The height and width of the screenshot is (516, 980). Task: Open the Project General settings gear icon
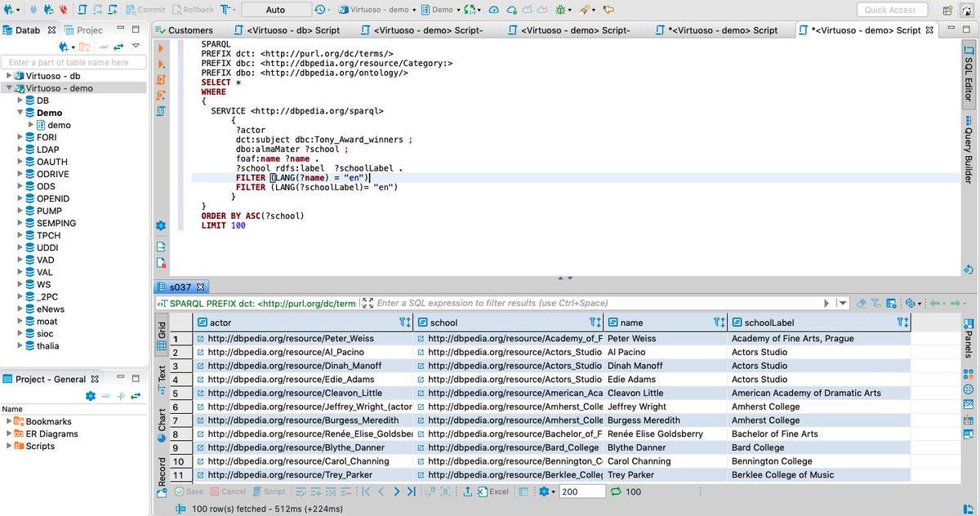91,395
